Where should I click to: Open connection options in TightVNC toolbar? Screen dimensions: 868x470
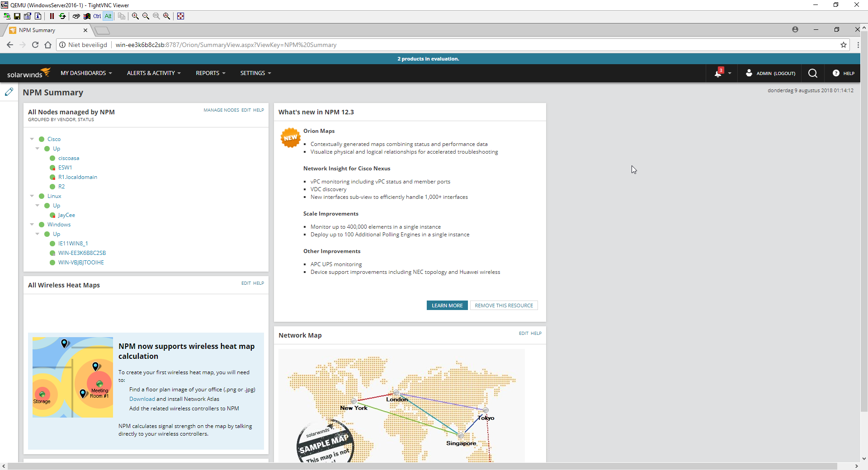27,16
